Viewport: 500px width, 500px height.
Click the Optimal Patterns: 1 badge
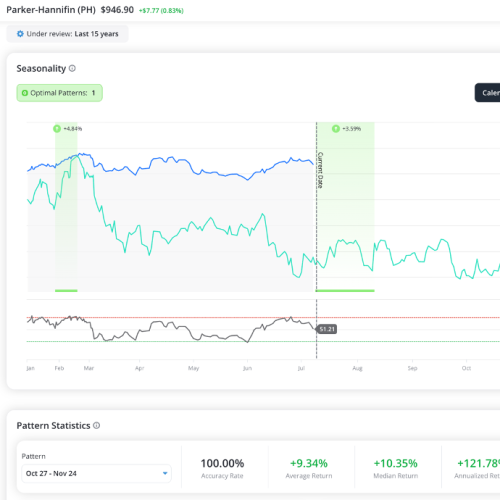(x=60, y=93)
